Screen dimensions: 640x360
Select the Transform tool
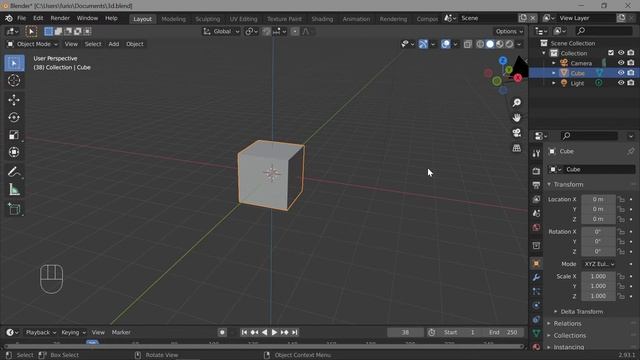pos(14,152)
